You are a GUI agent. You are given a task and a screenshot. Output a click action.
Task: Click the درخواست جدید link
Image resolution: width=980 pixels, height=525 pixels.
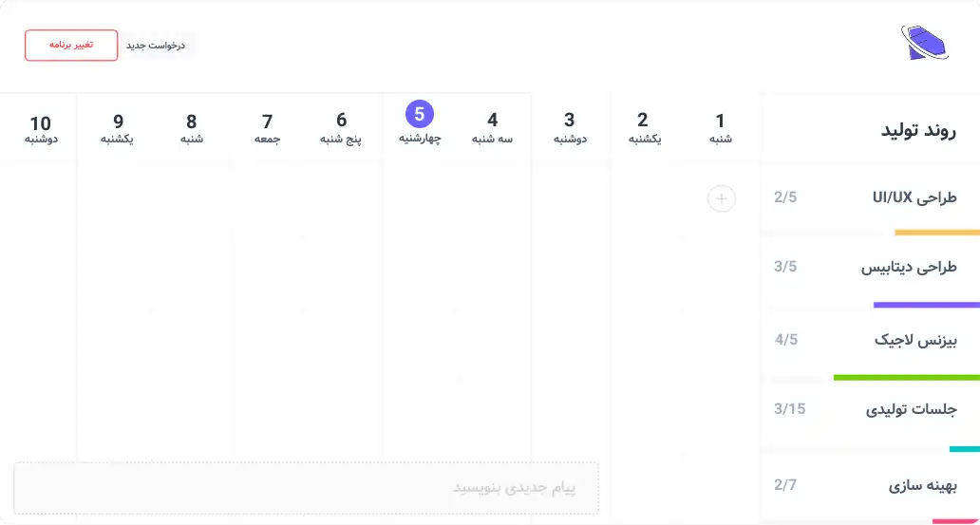click(x=156, y=46)
